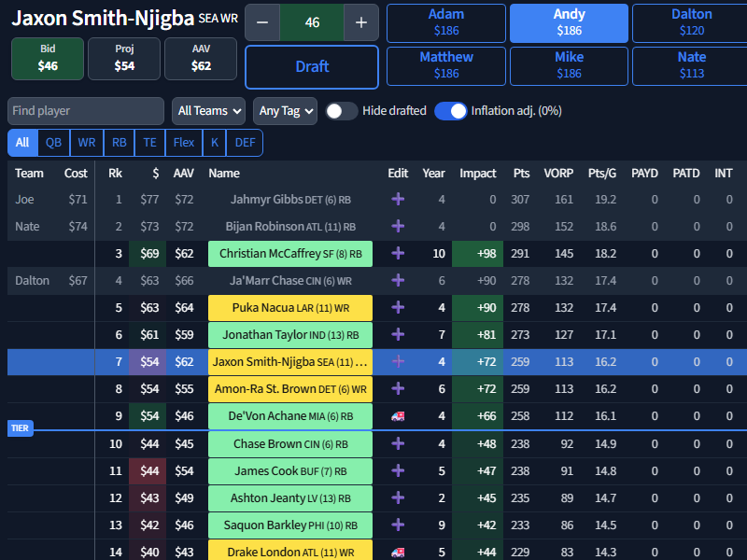The image size is (747, 560).
Task: Select the Chase Brown name cell
Action: click(x=290, y=444)
